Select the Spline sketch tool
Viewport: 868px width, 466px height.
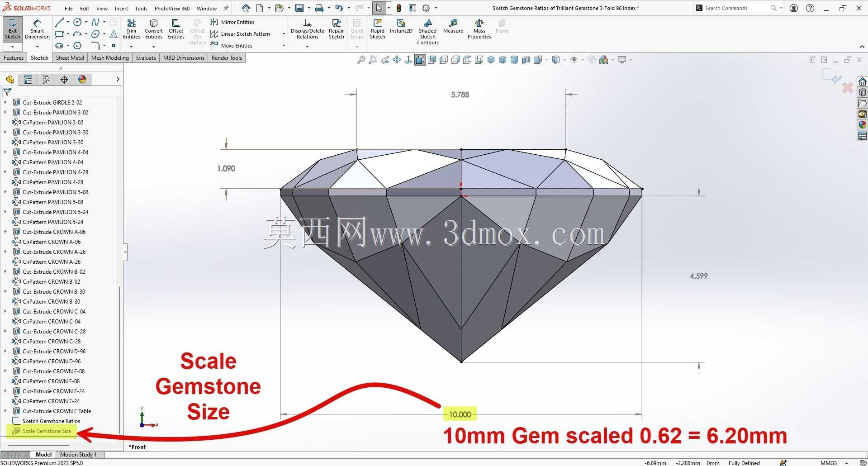pyautogui.click(x=95, y=22)
